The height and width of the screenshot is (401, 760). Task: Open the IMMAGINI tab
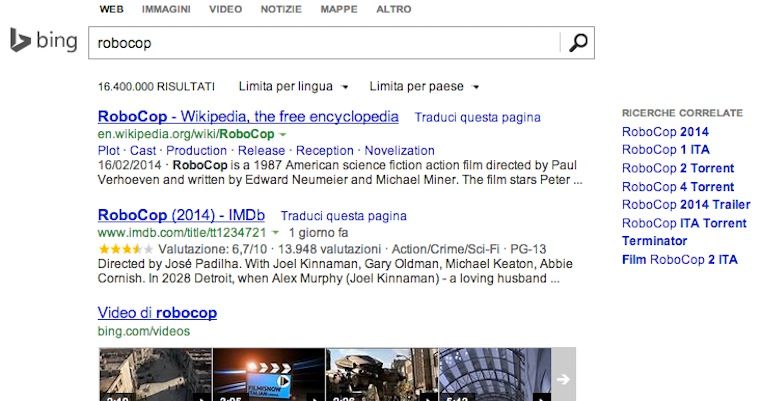tap(166, 9)
